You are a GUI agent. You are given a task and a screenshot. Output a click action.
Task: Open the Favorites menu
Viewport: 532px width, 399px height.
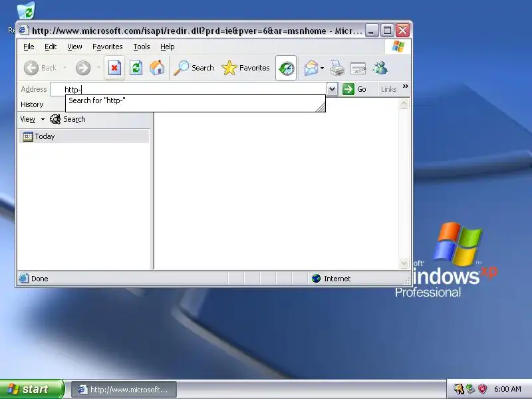tap(108, 47)
